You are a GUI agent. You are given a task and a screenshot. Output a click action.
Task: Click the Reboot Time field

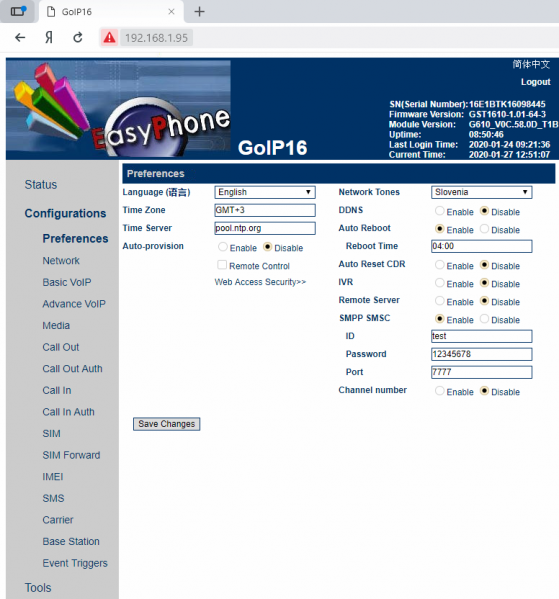(x=481, y=246)
